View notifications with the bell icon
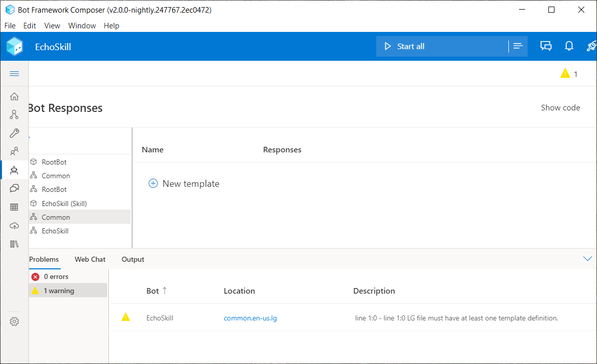This screenshot has width=597, height=364. point(569,46)
